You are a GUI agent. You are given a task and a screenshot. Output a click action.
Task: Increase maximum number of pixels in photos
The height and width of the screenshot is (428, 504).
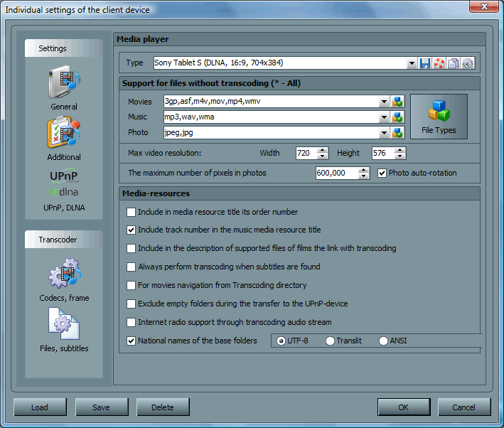click(x=363, y=170)
